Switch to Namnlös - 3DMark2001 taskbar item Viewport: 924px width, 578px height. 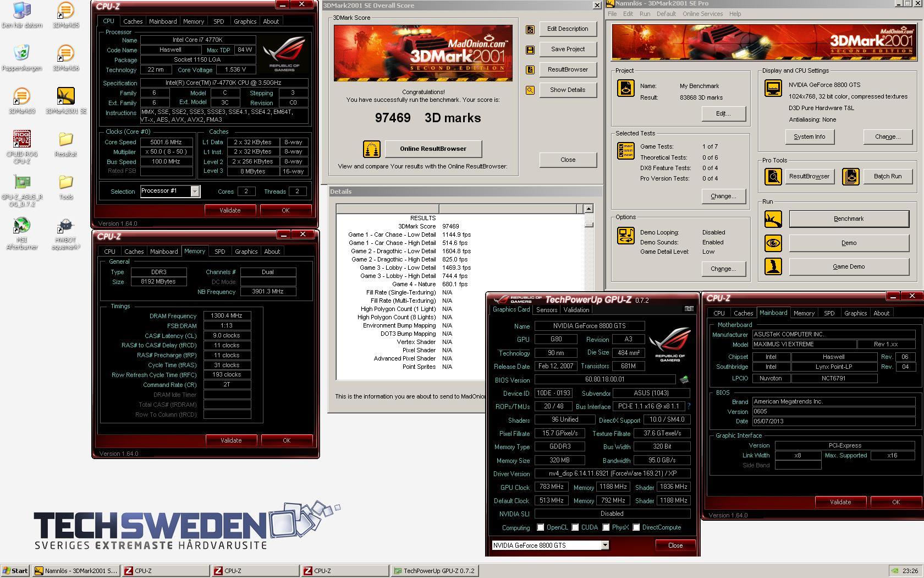pyautogui.click(x=76, y=571)
